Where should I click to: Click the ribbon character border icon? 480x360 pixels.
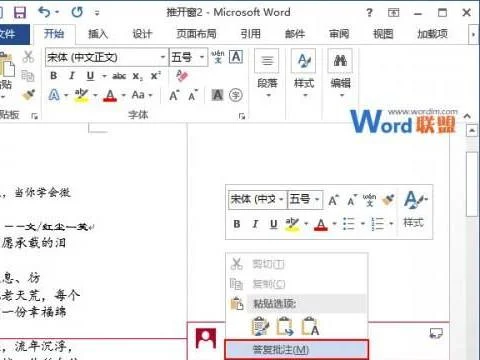point(236,57)
